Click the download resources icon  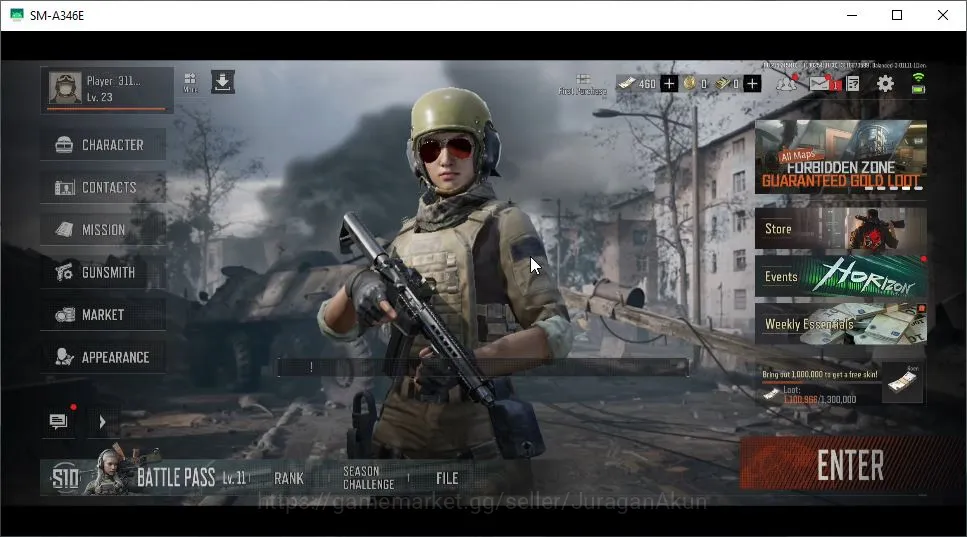point(223,82)
